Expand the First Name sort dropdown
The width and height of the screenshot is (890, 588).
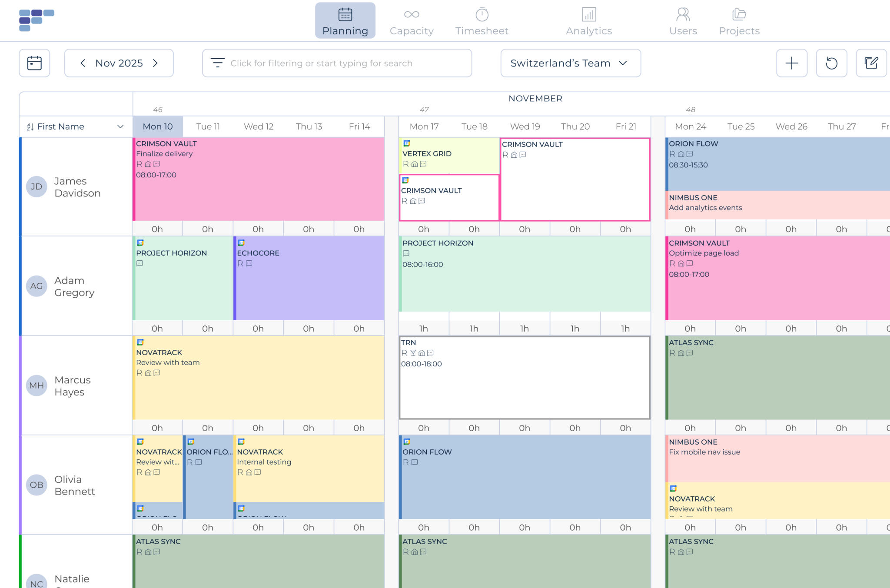(x=120, y=127)
